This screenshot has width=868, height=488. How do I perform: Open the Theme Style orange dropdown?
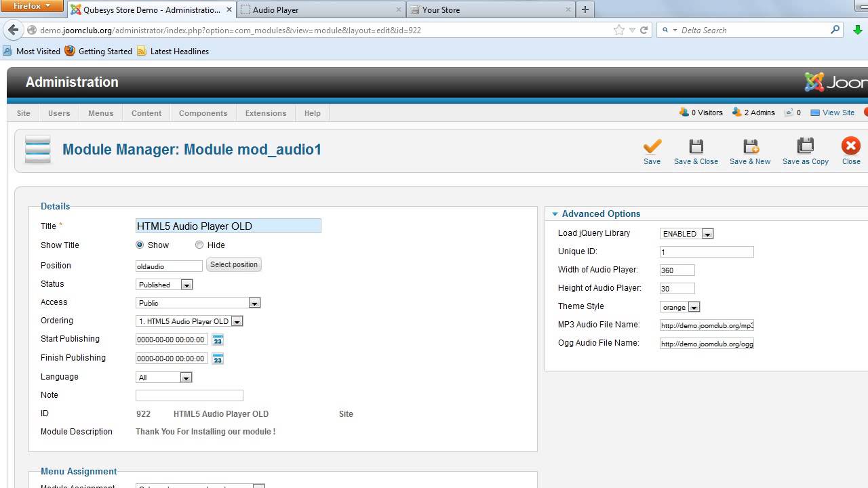[679, 307]
